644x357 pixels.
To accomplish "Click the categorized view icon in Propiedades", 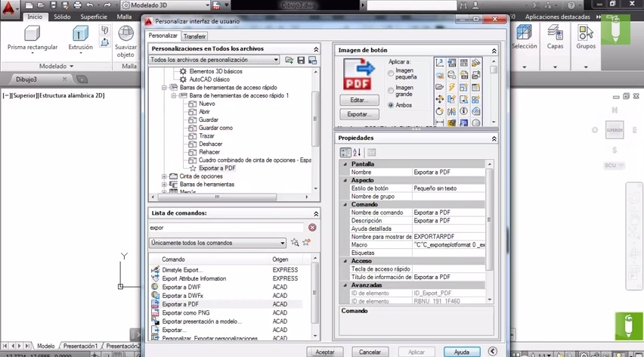I will pyautogui.click(x=345, y=153).
